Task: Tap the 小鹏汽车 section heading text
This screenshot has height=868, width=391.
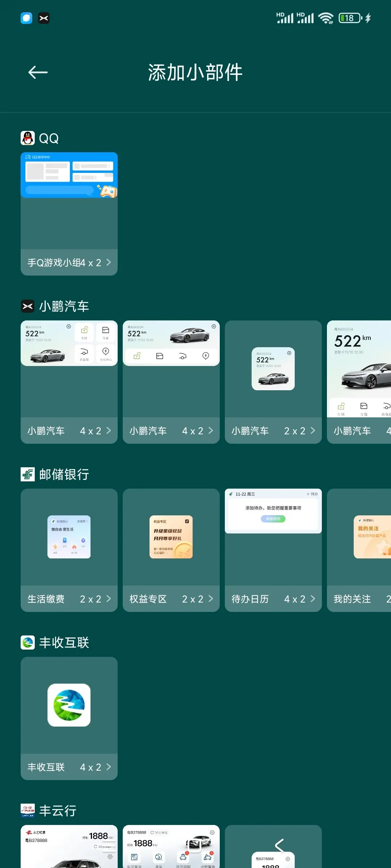Action: [x=64, y=306]
